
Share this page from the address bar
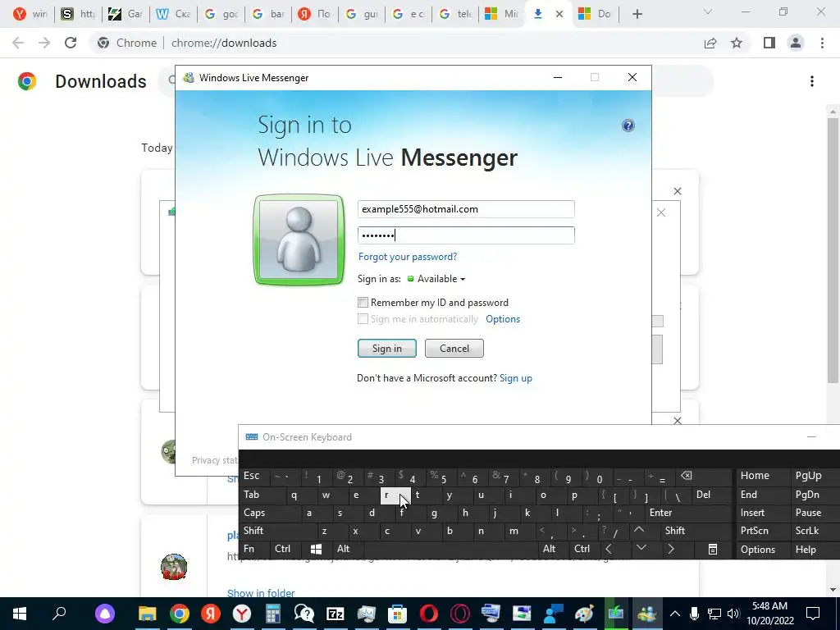tap(710, 43)
